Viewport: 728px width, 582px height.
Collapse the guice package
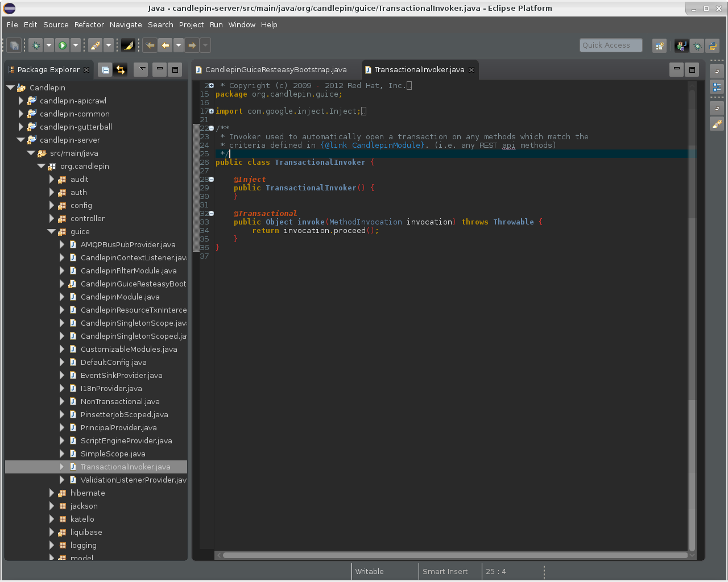51,231
